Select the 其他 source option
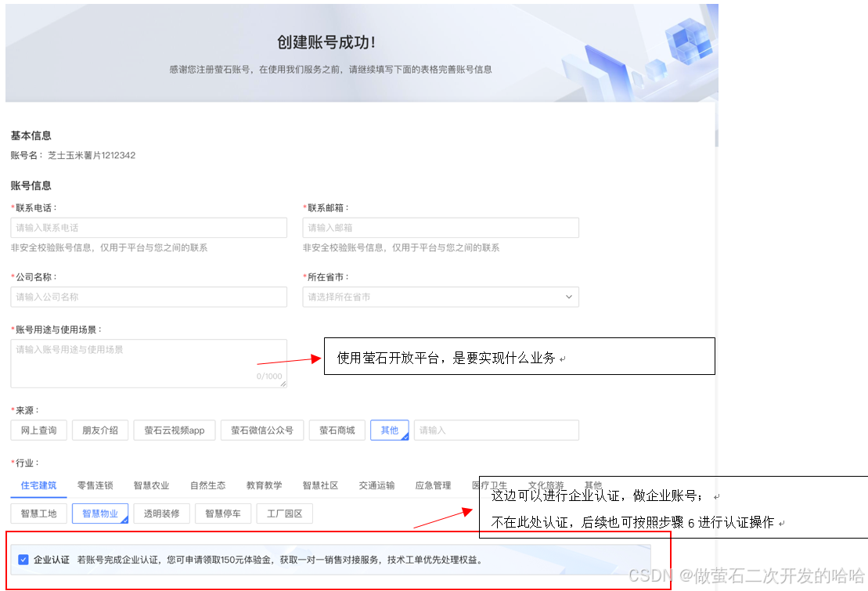 [390, 431]
